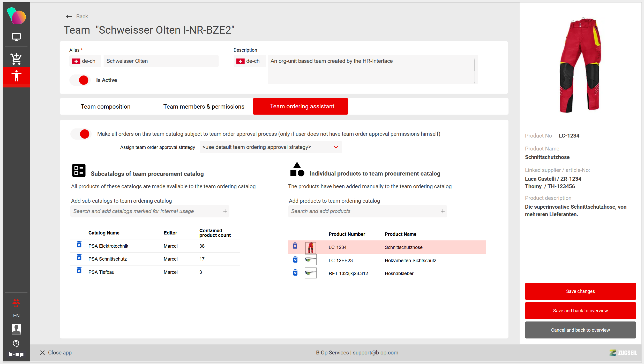This screenshot has width=644, height=364.
Task: Delete PSA Elektrotechnik catalog row
Action: pos(79,245)
